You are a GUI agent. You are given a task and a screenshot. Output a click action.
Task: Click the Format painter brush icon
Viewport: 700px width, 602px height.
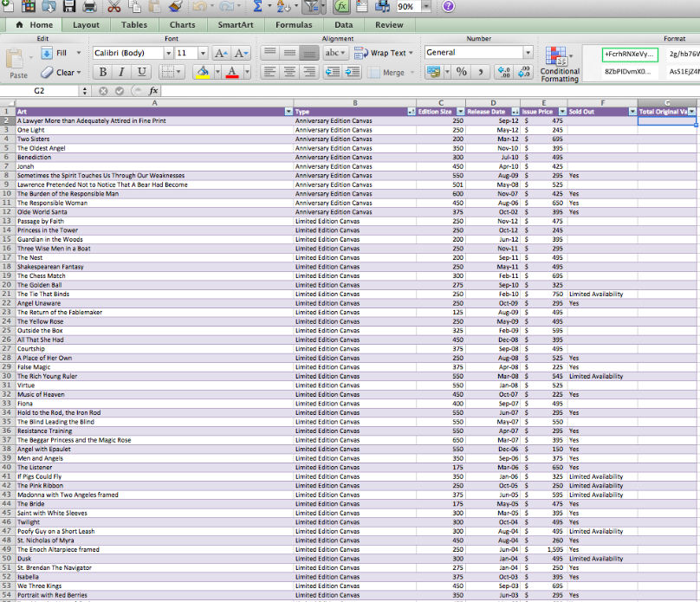pyautogui.click(x=176, y=6)
